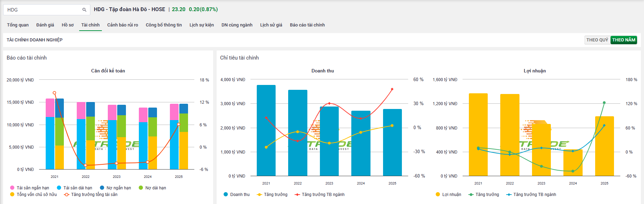644x204 pixels.
Task: Open the Công bố thông tin tab
Action: [x=164, y=25]
